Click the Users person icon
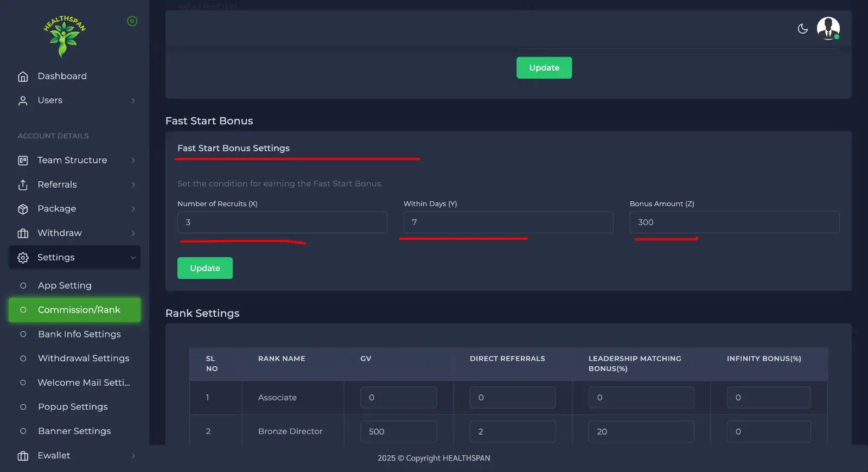868x472 pixels. [x=23, y=100]
